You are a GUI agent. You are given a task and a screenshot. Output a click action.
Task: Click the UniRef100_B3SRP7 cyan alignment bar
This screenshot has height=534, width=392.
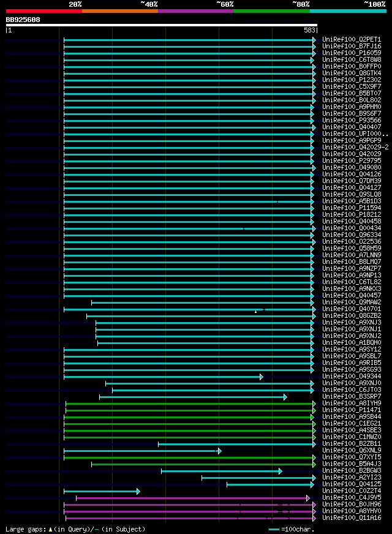click(193, 397)
